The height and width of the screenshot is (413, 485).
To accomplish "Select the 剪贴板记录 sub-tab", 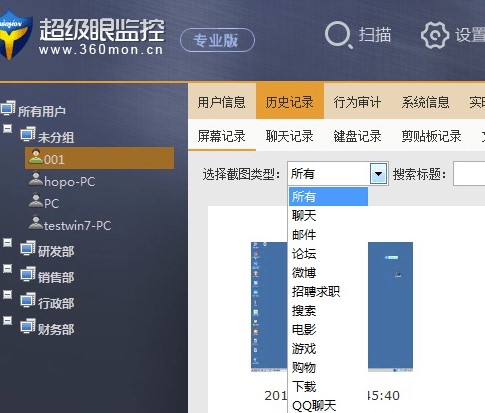I will pos(432,136).
